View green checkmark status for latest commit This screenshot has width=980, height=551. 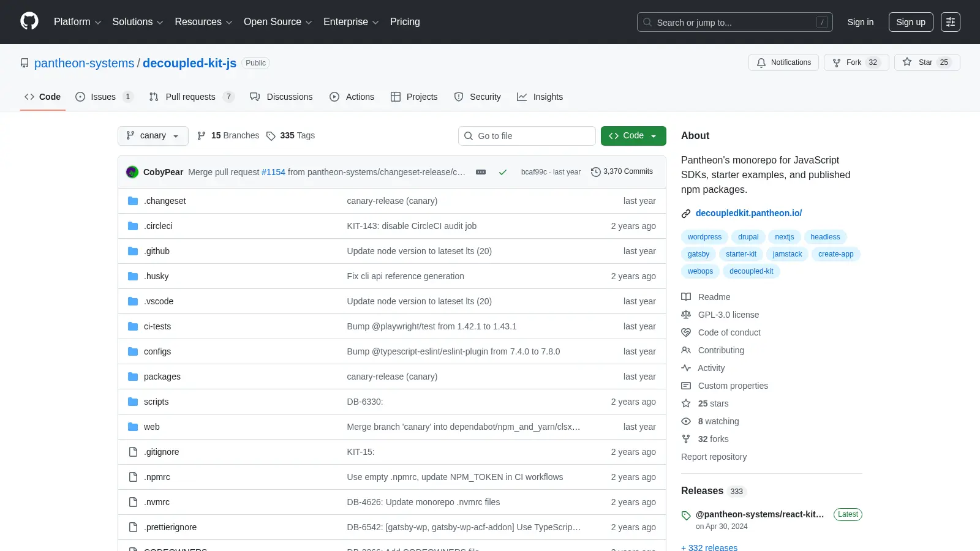point(503,172)
